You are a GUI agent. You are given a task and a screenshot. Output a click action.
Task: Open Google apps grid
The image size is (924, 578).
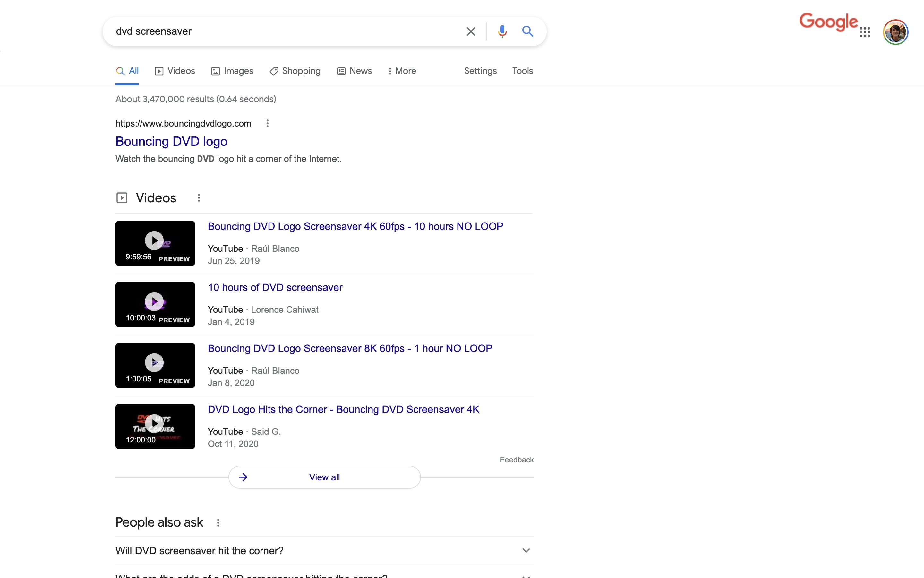(x=865, y=32)
